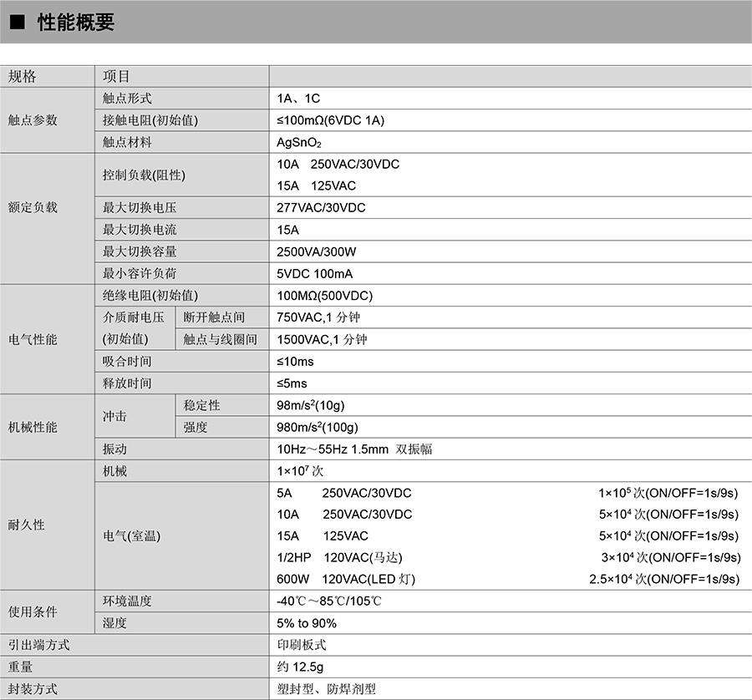Click the 性能概要 section heading

click(x=75, y=23)
